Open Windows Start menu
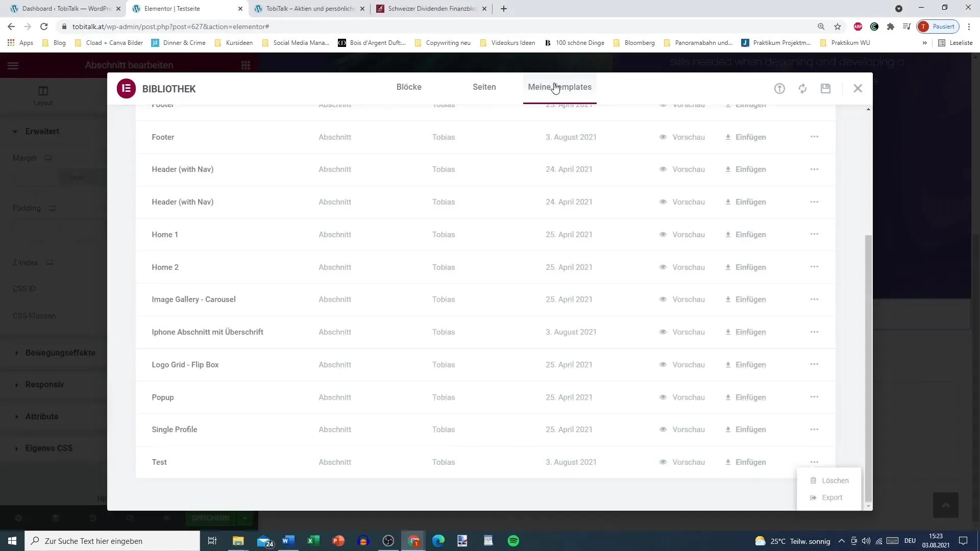 coord(12,541)
